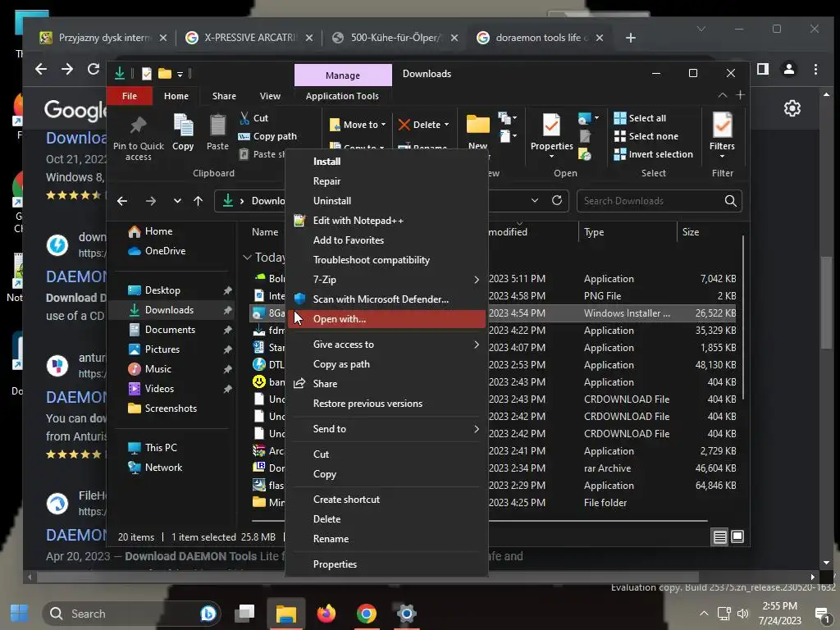Select Copy as path

click(x=387, y=364)
